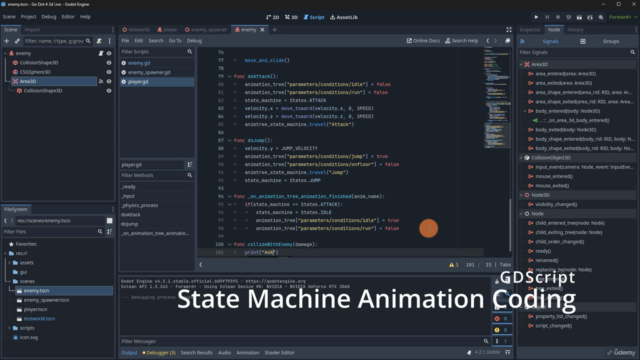Click the script warning count indicator
The height and width of the screenshot is (360, 640).
point(453,264)
